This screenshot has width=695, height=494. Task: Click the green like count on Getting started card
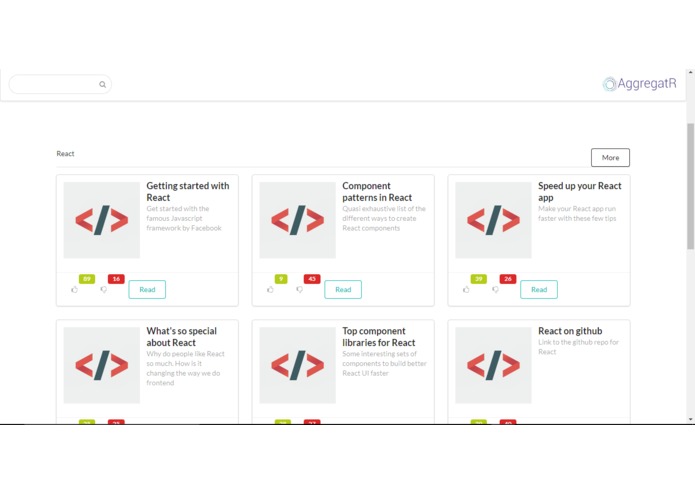tap(87, 279)
